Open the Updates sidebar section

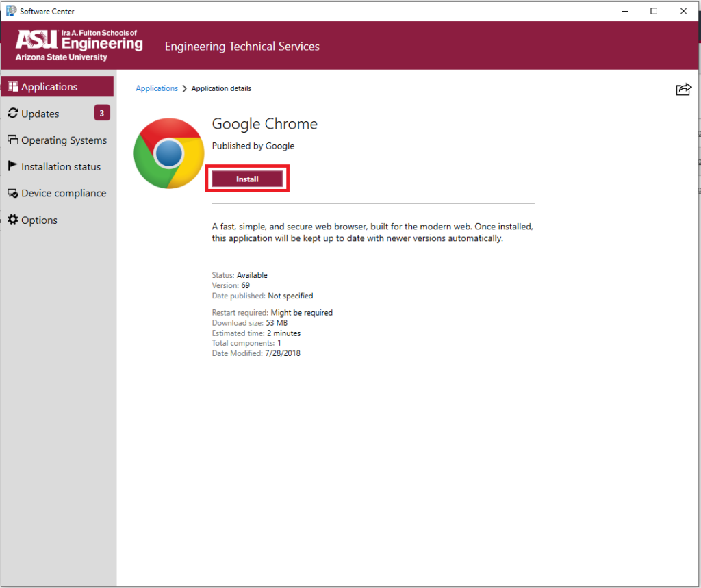coord(58,113)
